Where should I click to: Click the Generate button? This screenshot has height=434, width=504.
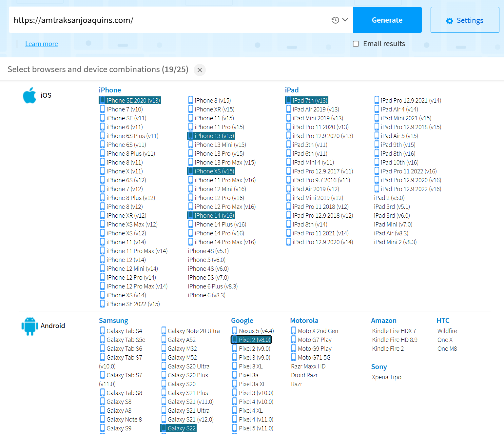pos(387,20)
